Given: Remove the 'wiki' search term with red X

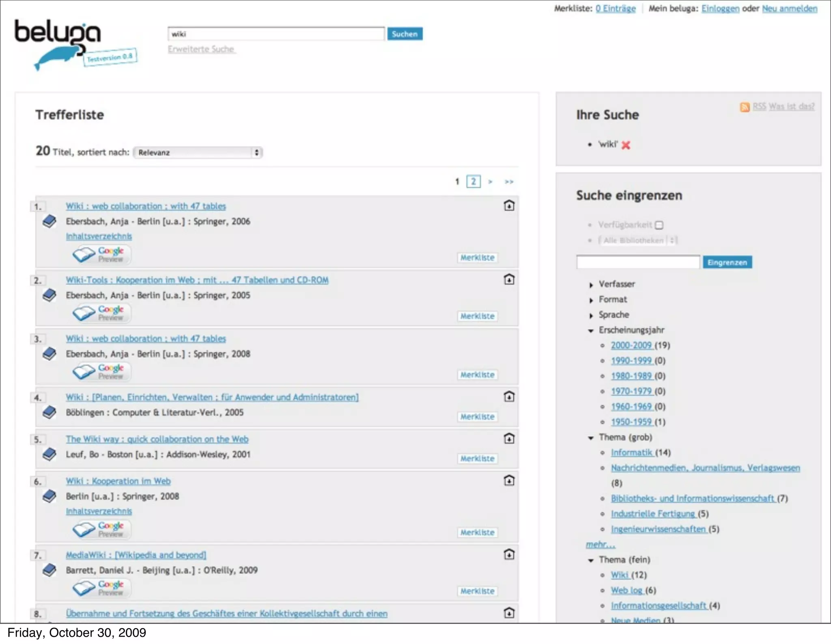Looking at the screenshot, I should (626, 145).
